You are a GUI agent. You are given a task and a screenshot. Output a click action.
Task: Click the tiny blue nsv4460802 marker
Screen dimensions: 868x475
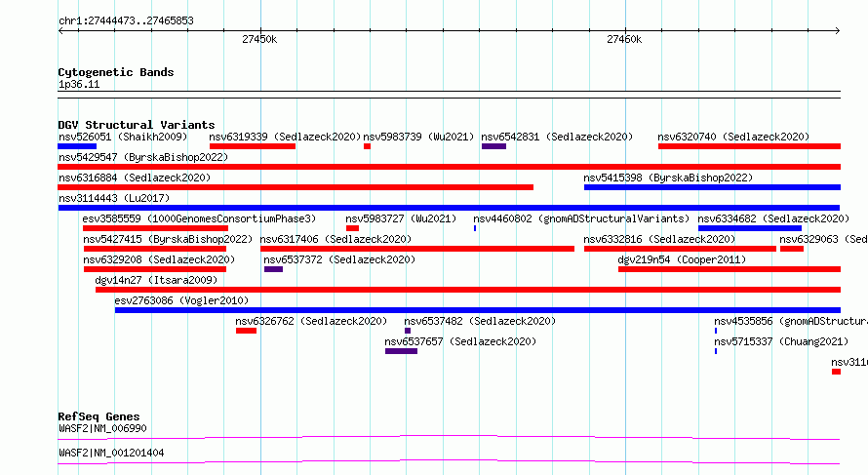point(475,228)
